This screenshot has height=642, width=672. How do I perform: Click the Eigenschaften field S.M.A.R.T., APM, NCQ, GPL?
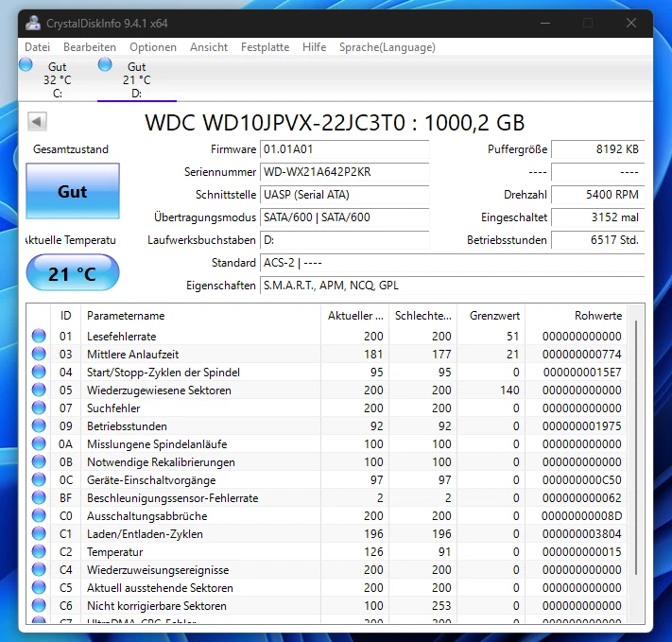(x=452, y=286)
